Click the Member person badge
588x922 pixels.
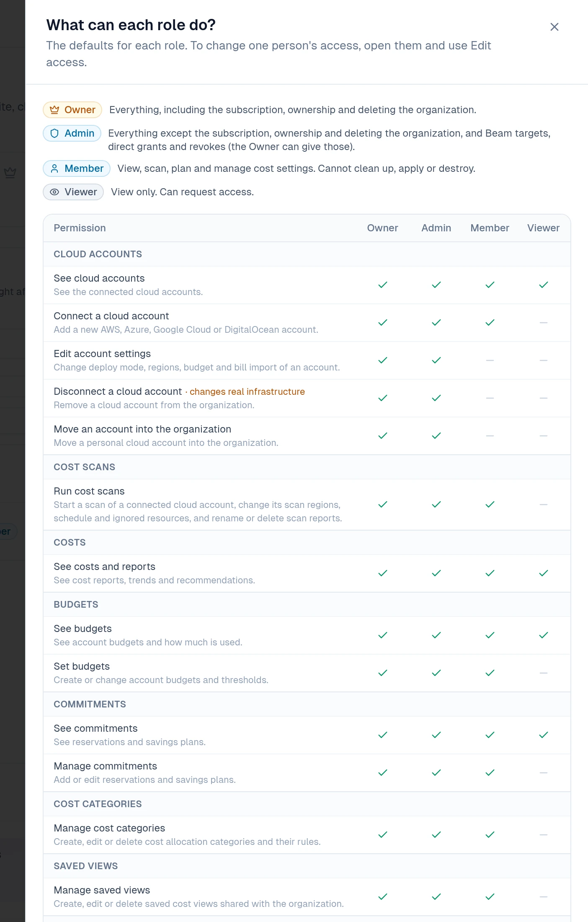pyautogui.click(x=77, y=168)
